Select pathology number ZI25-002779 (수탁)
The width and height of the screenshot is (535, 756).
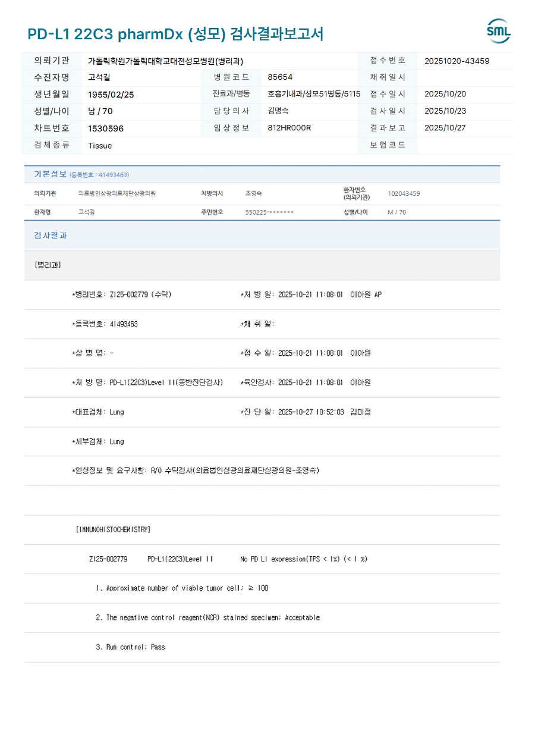coord(141,294)
